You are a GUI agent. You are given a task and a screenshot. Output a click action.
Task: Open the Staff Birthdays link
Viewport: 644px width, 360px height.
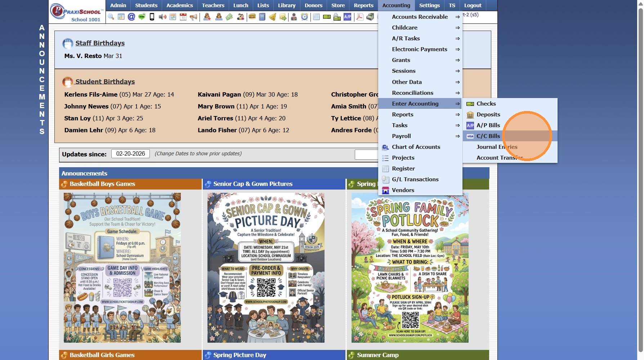click(x=100, y=43)
